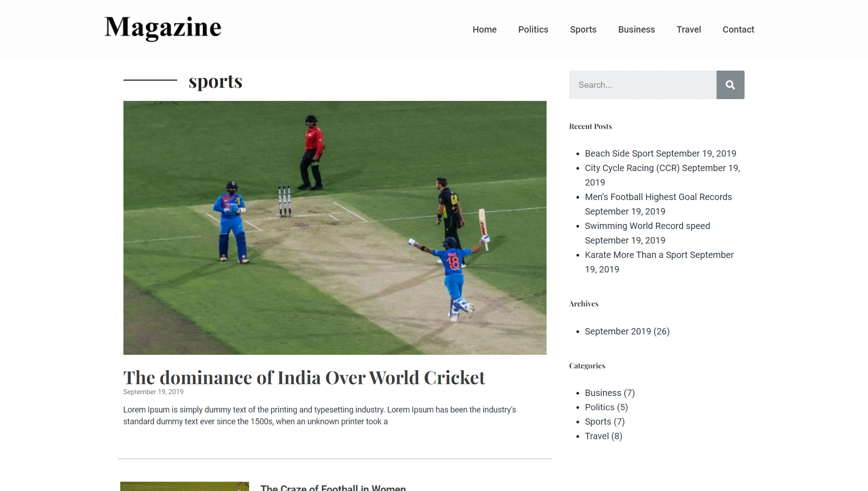Open the September 2019 archive
The height and width of the screenshot is (491, 868).
(618, 331)
